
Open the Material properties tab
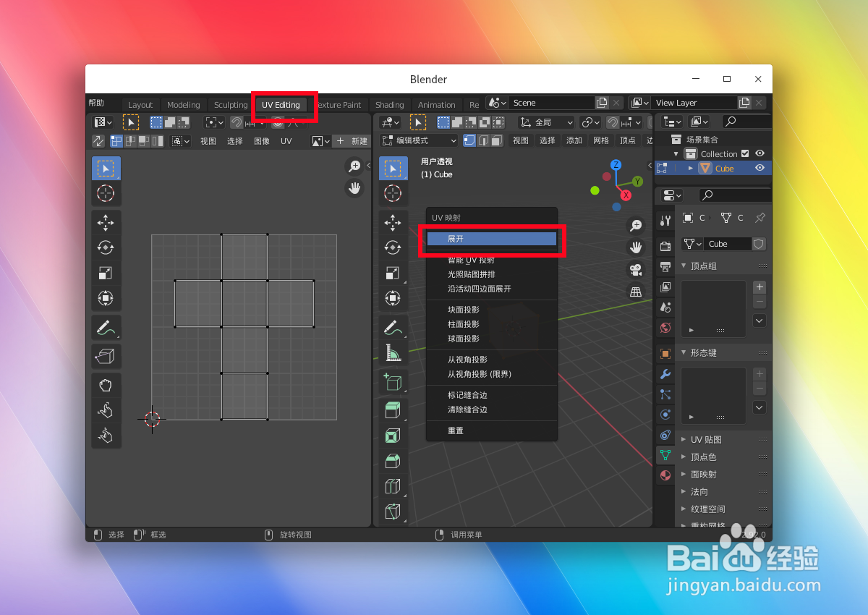coord(665,475)
